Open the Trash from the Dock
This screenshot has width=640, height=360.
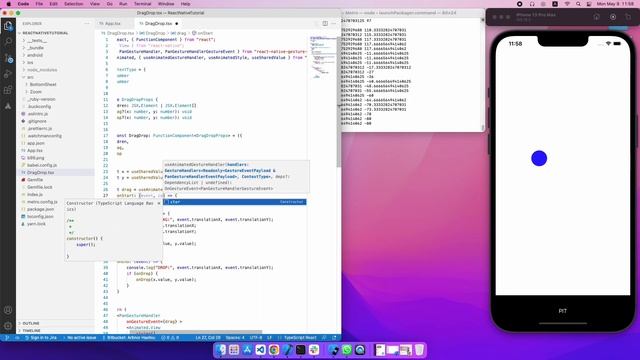[419, 350]
